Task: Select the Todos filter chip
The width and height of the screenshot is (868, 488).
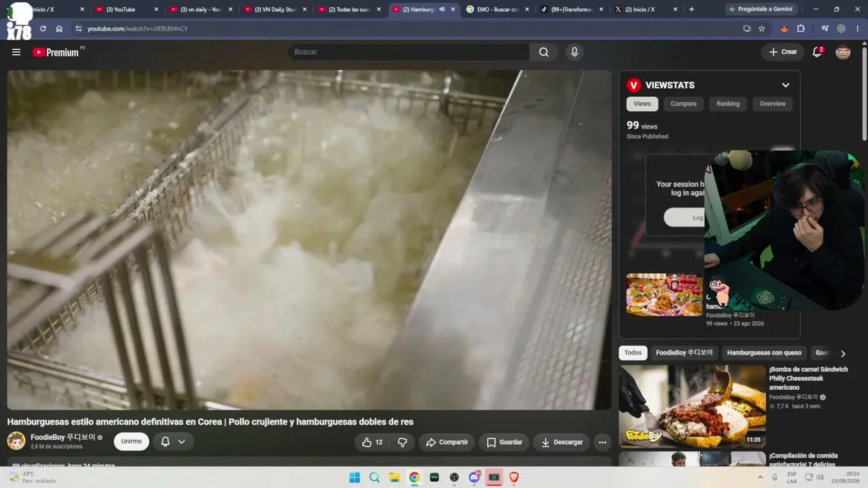Action: (x=633, y=352)
